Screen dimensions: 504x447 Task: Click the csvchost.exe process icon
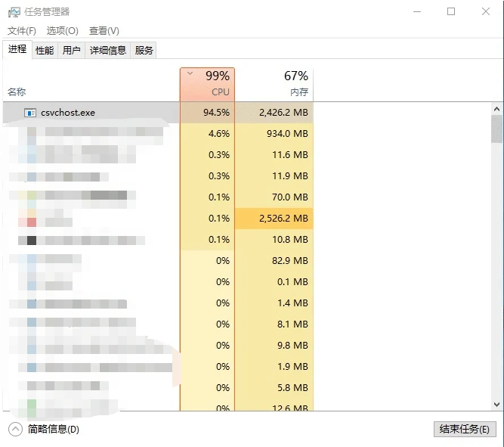tap(30, 113)
